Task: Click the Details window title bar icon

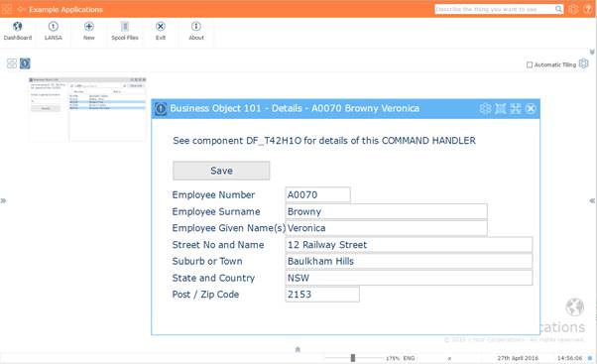Action: click(161, 109)
